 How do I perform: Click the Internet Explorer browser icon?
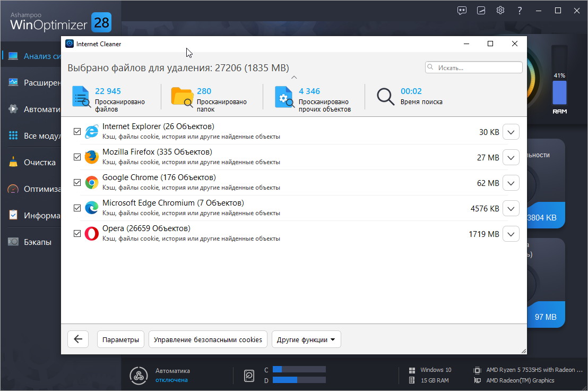click(91, 132)
